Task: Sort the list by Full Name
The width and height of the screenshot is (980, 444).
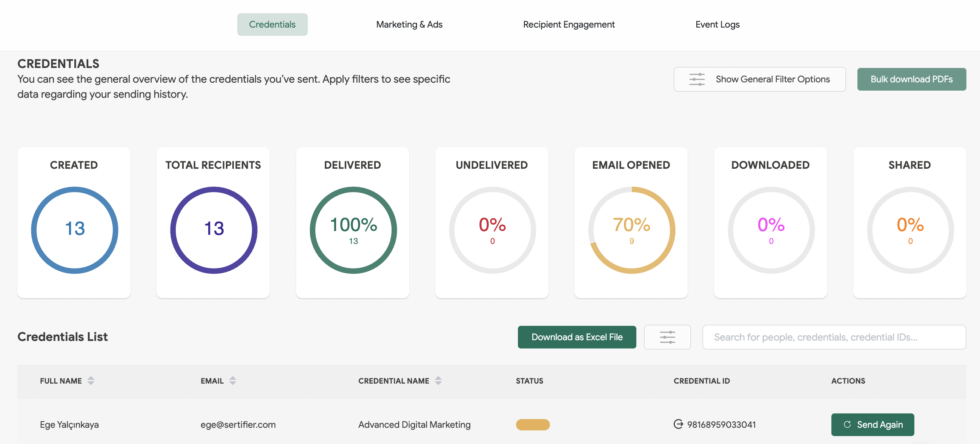Action: pos(91,381)
